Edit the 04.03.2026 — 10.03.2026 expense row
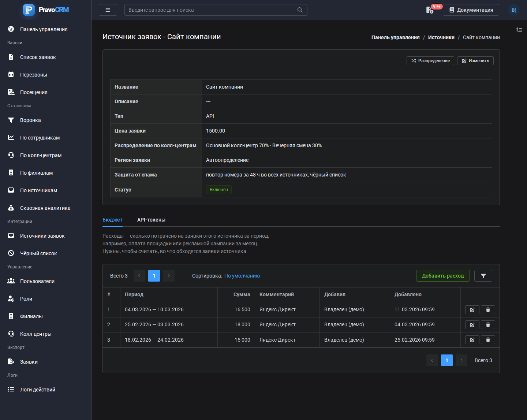Screen dimensions: 527x420 472,310
